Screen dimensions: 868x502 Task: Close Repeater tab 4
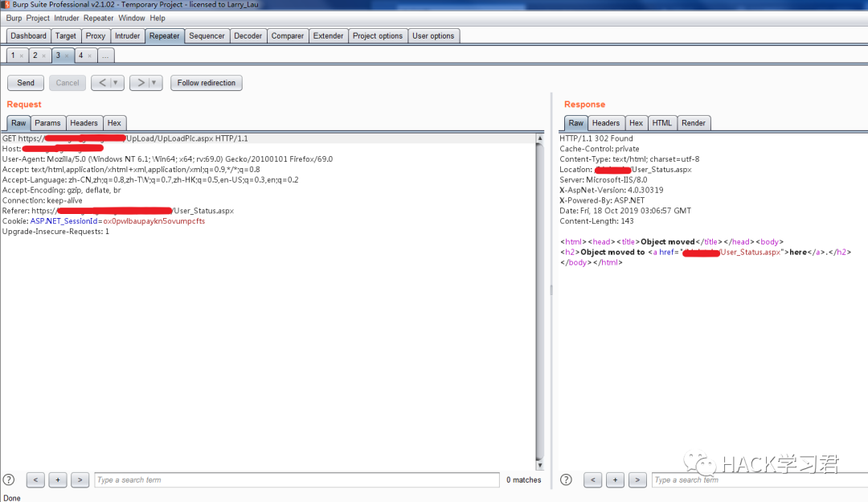pyautogui.click(x=89, y=56)
